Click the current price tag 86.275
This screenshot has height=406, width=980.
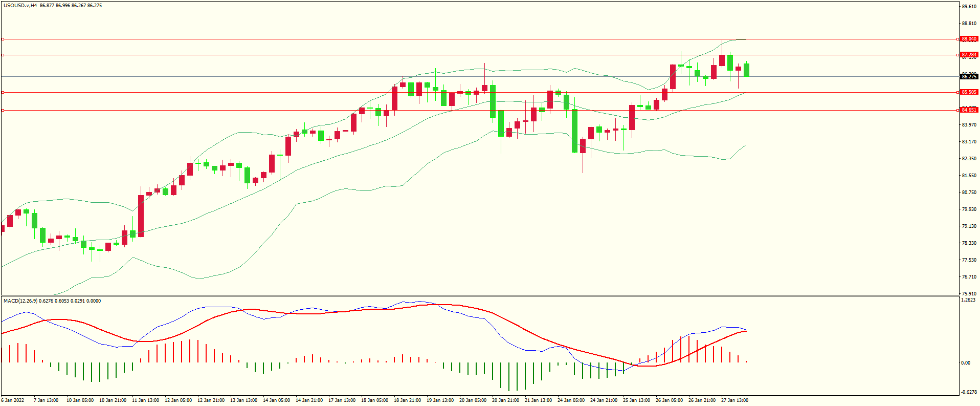[x=969, y=77]
